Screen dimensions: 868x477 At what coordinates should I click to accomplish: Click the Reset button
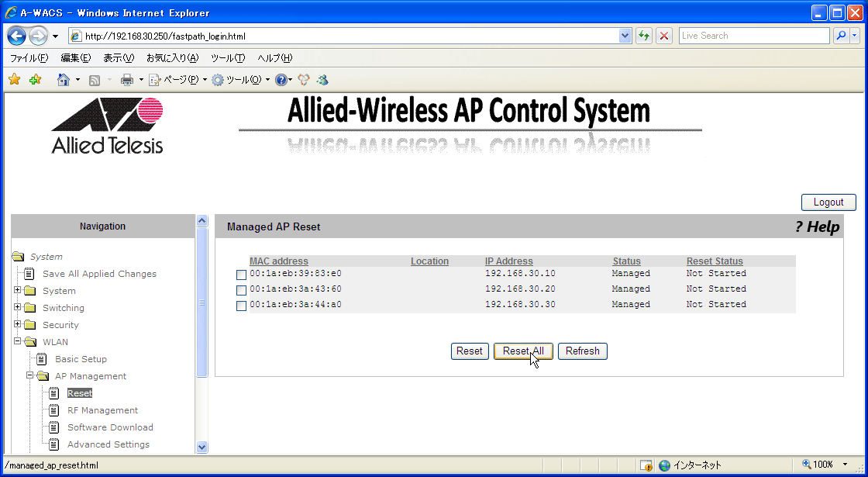(x=470, y=351)
